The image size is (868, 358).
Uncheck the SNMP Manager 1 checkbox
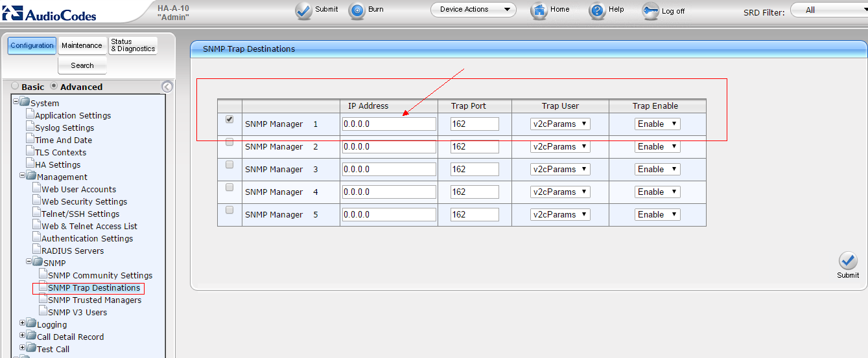(x=229, y=120)
